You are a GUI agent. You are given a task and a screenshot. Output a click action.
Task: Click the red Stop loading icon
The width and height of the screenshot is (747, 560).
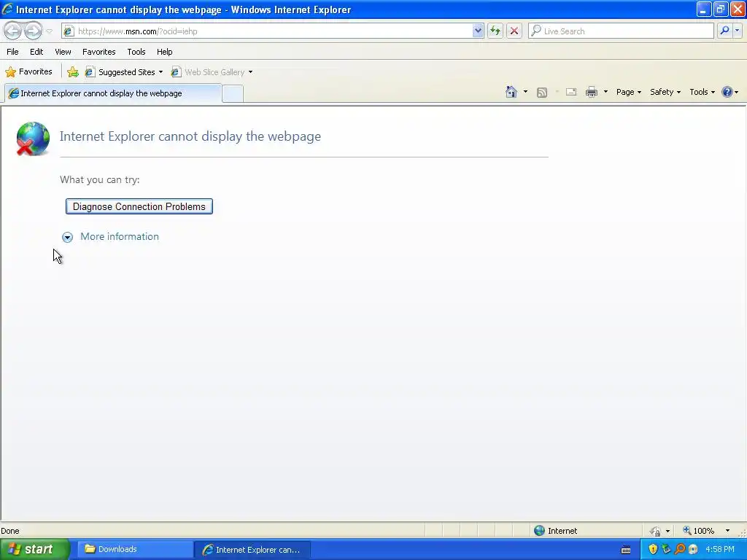(514, 31)
